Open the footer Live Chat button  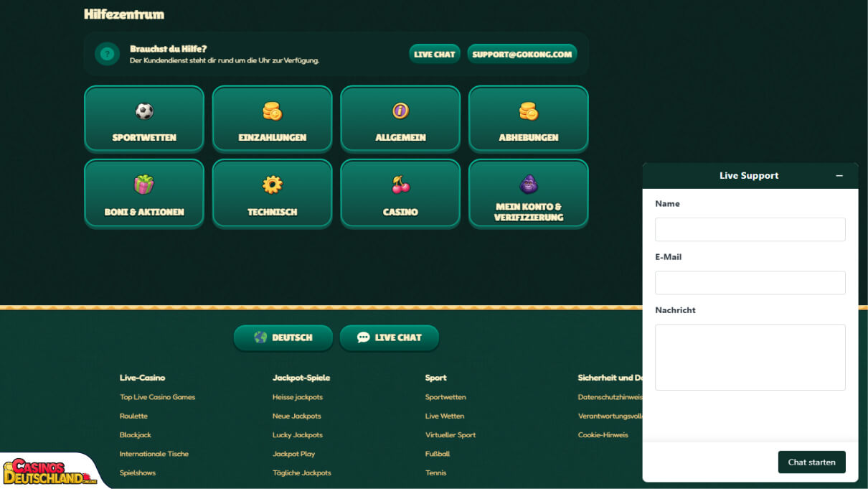[x=389, y=337]
